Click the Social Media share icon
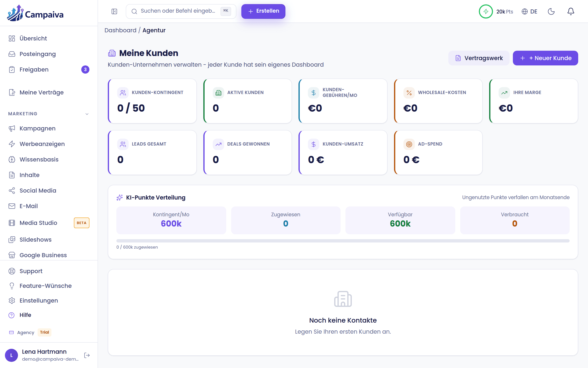 click(x=12, y=191)
